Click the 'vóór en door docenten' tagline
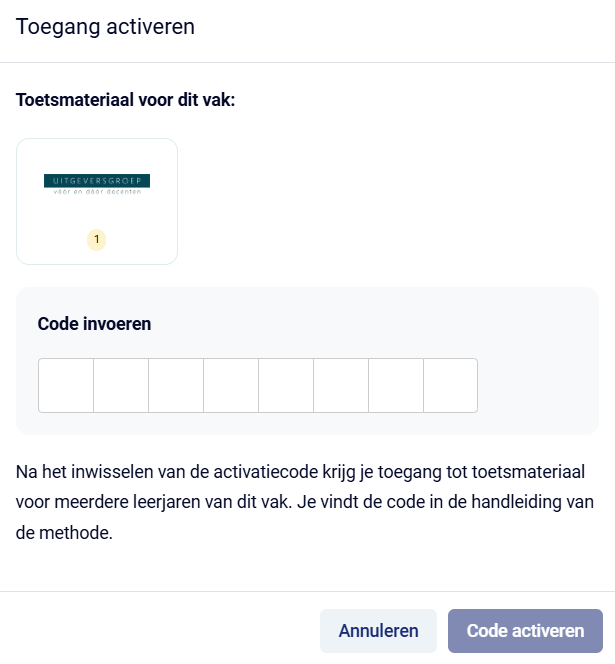The width and height of the screenshot is (615, 664). 97,192
